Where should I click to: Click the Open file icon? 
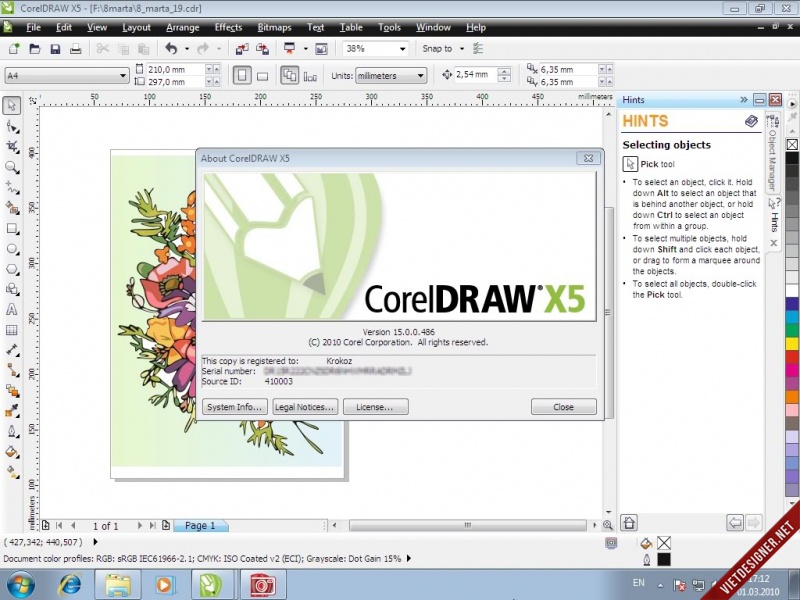[x=35, y=48]
